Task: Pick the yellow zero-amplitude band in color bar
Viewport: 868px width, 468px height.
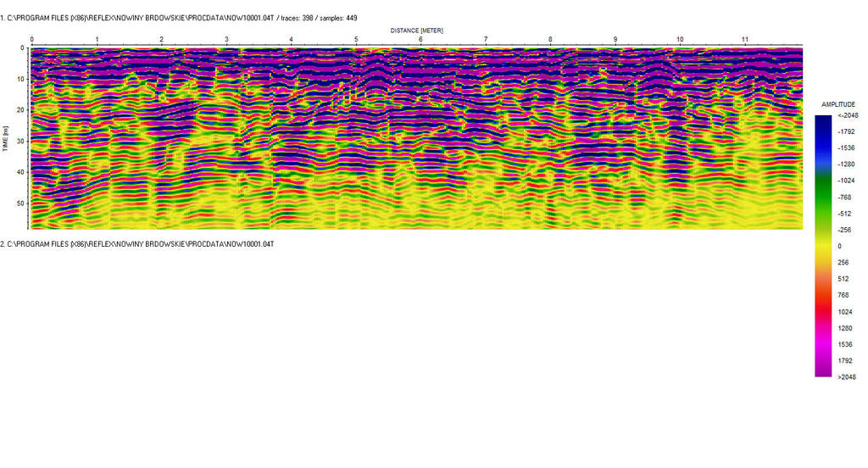Action: pos(823,246)
